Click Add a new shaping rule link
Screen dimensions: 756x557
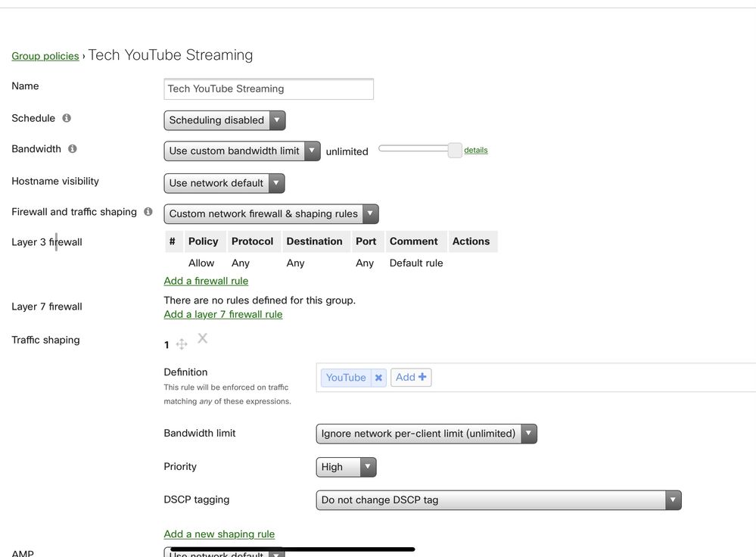(x=219, y=534)
